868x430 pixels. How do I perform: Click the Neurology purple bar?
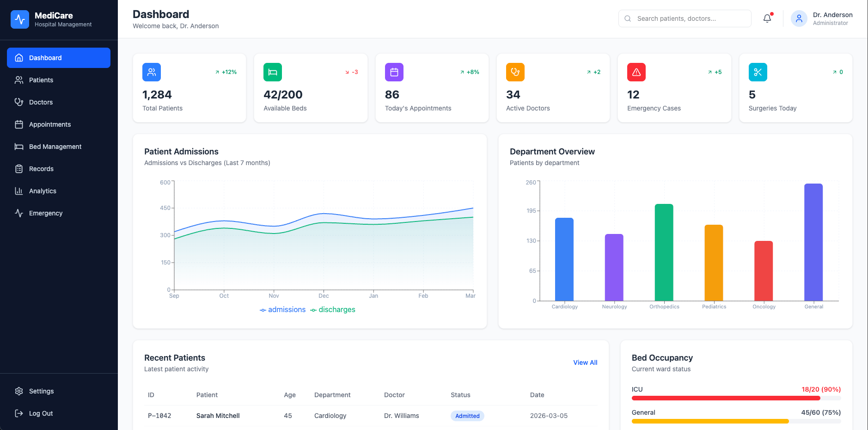(614, 268)
